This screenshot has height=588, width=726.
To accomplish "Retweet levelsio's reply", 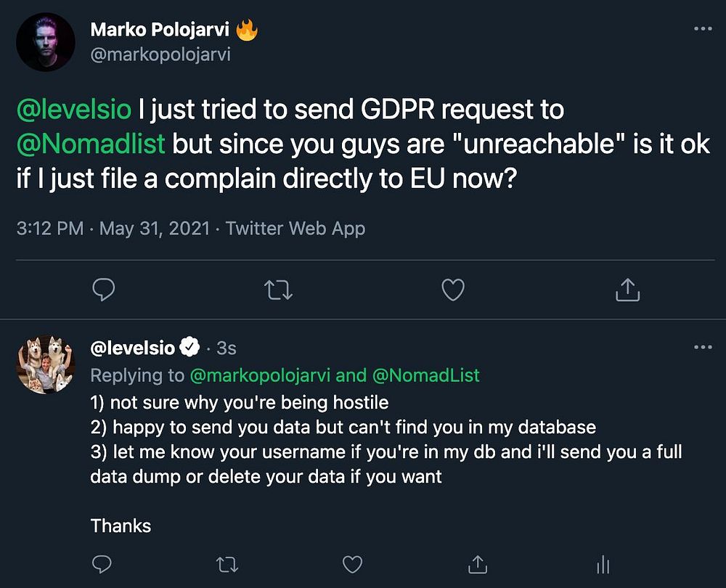I will tap(227, 564).
